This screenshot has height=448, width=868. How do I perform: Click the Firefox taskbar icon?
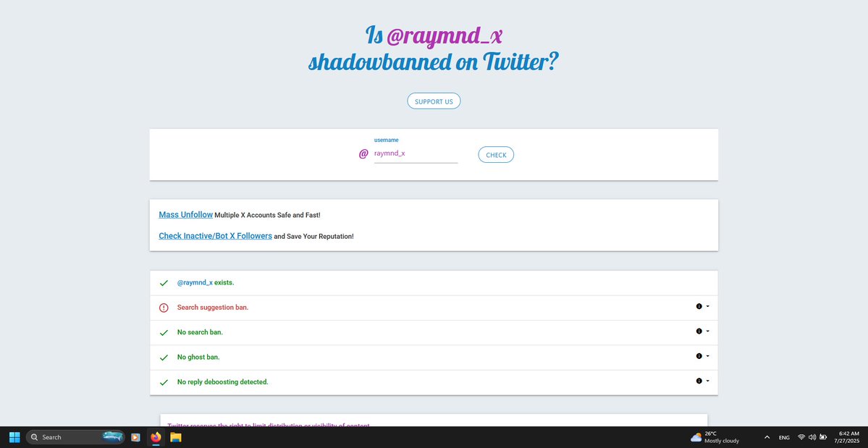(156, 437)
